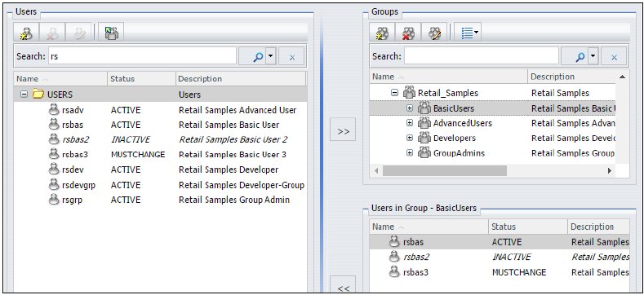Remove user from group with << button
The height and width of the screenshot is (295, 644).
343,286
